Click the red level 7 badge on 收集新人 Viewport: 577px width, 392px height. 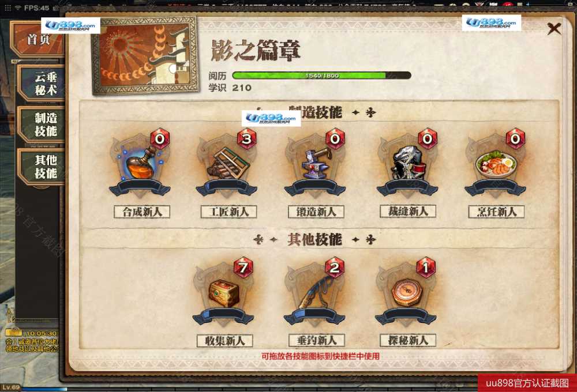(x=243, y=267)
